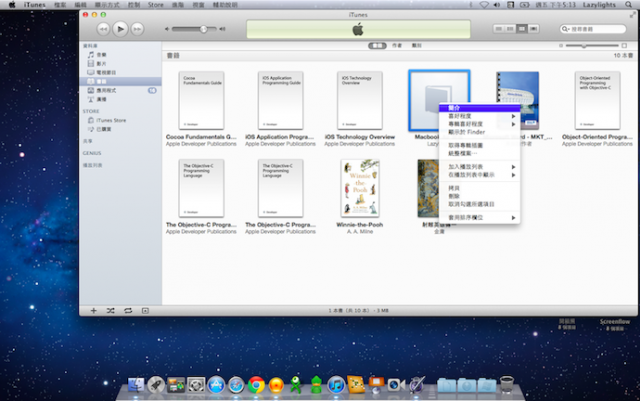The width and height of the screenshot is (640, 401).
Task: Adjust the cover size slider
Action: 592,46
